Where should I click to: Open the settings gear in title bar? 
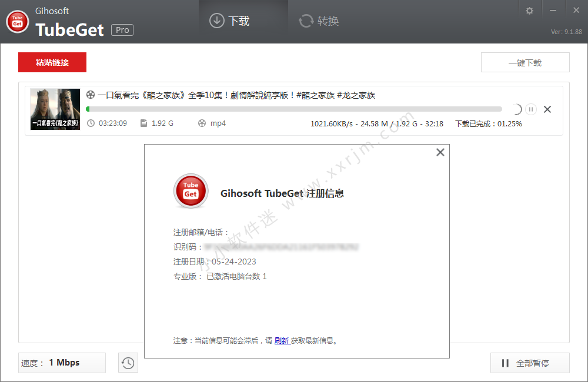(x=530, y=11)
